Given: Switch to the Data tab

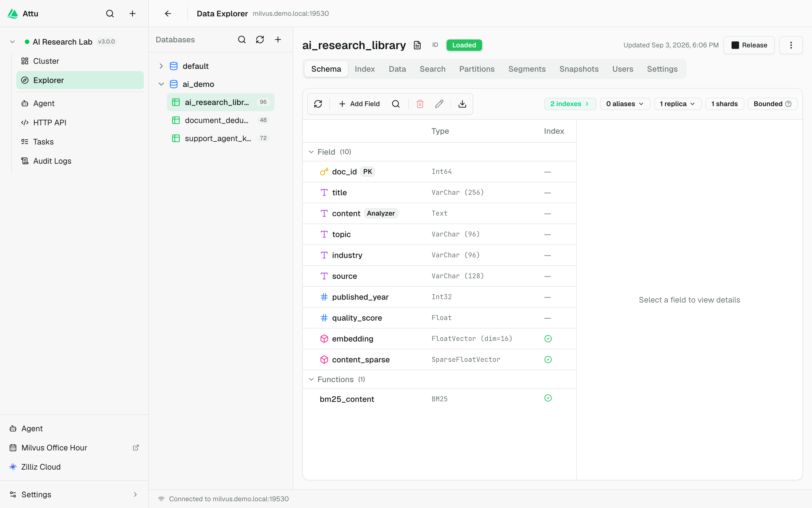Looking at the screenshot, I should click(397, 69).
